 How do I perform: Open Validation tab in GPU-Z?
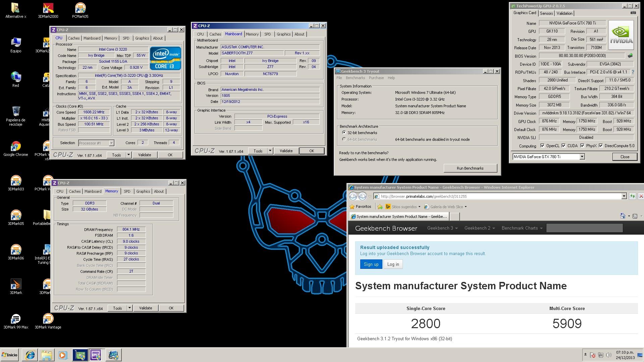[x=565, y=13]
